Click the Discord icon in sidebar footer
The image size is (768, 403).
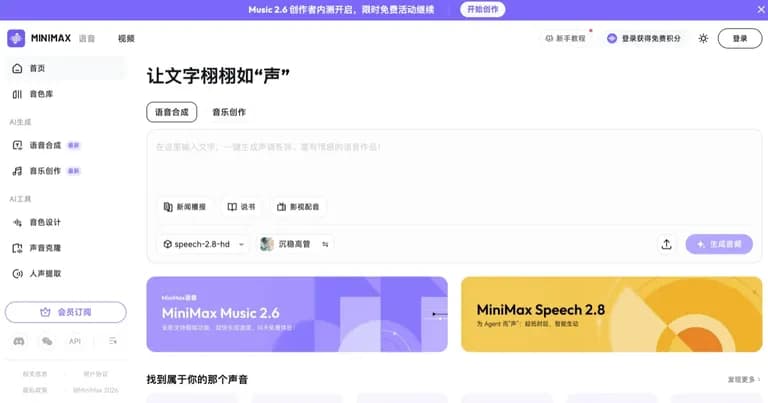[x=19, y=341]
